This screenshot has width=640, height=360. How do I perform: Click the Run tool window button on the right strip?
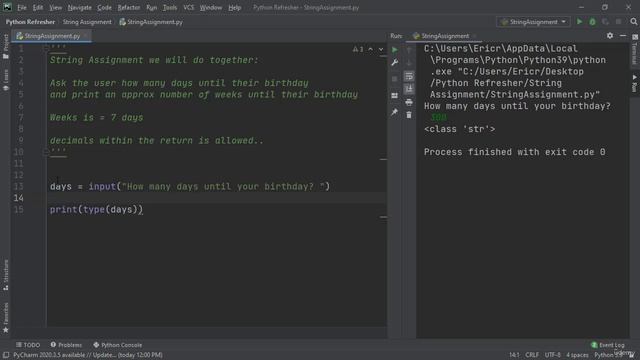tap(635, 83)
